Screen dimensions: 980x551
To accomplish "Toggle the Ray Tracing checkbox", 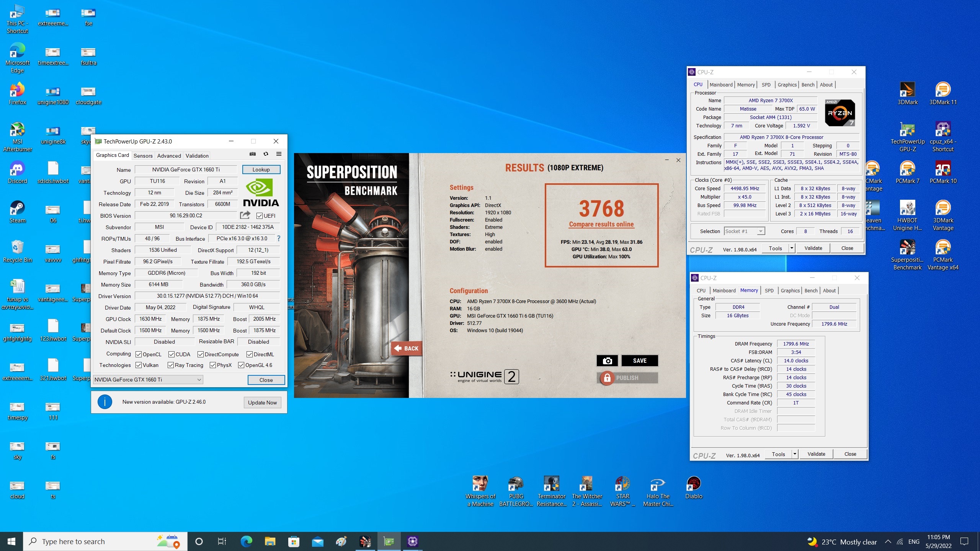I will click(x=171, y=365).
